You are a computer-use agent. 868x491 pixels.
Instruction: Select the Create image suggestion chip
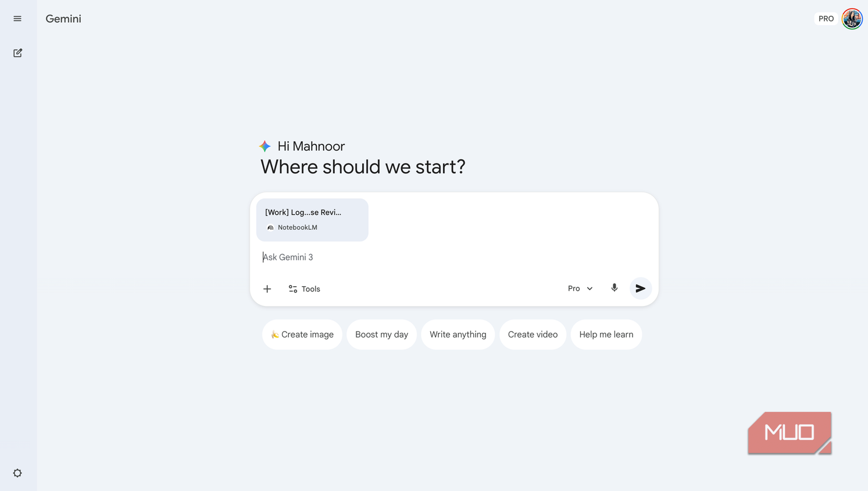coord(302,335)
